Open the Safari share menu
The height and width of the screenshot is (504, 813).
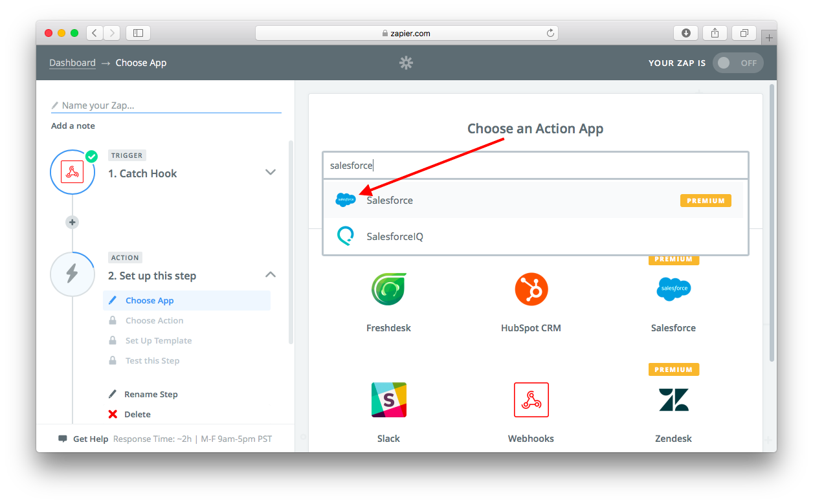(x=715, y=32)
